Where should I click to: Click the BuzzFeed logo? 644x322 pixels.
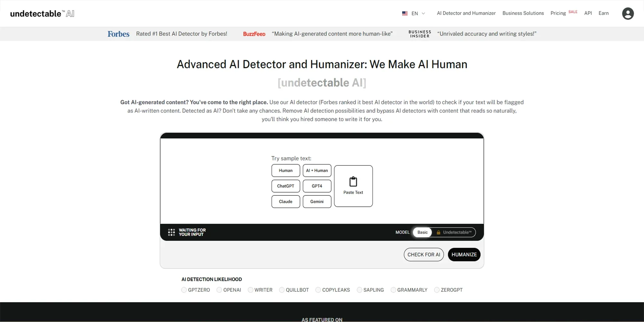(x=254, y=34)
